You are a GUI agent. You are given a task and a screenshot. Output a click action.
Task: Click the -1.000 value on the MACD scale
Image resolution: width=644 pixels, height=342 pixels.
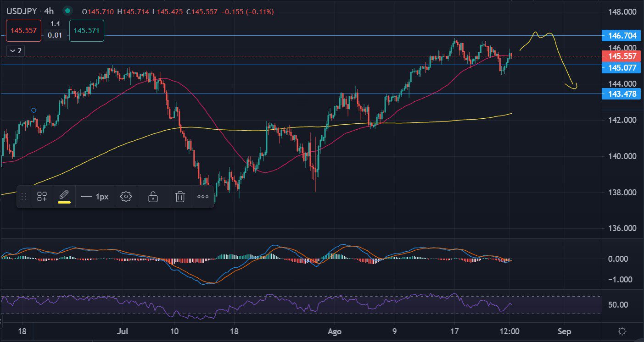pos(620,280)
